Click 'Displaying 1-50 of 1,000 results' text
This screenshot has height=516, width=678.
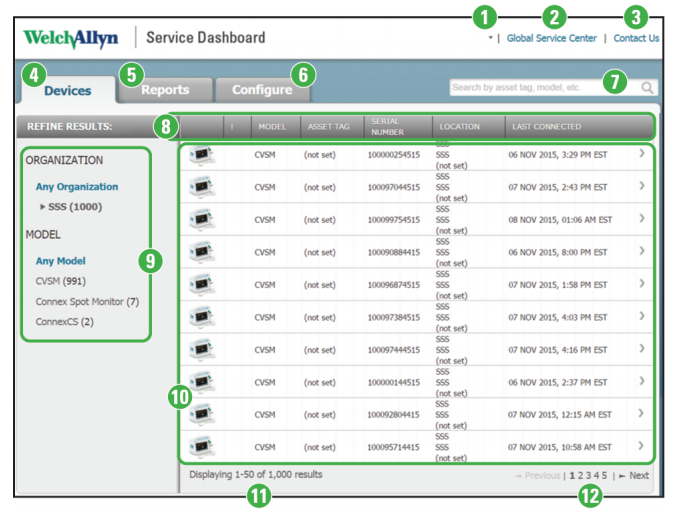click(x=256, y=474)
